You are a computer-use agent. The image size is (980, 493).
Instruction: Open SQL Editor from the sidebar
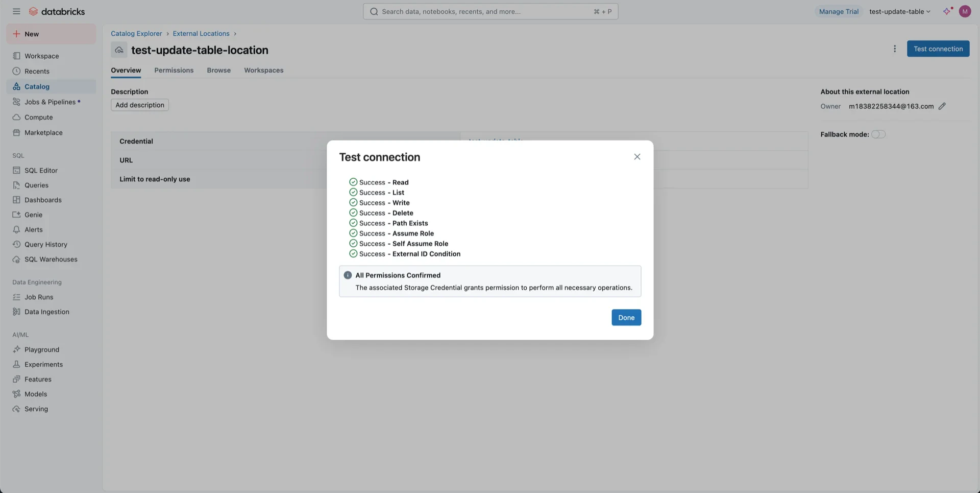click(x=41, y=171)
